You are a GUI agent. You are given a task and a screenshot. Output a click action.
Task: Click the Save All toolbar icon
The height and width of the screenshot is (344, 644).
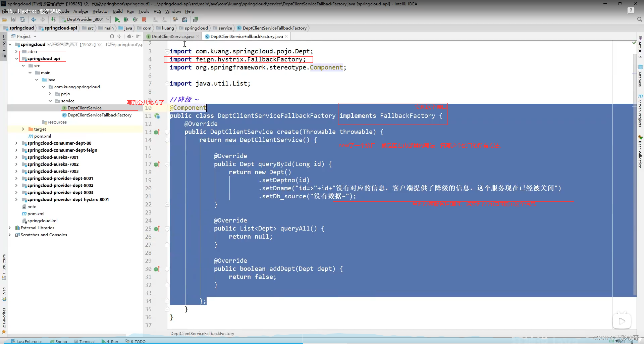(13, 19)
